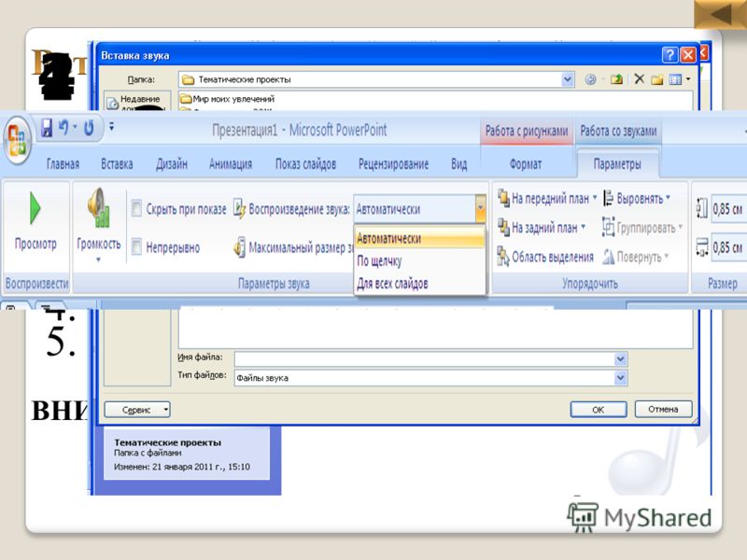Screen dimensions: 747x560
Task: Open the Главная ribbon tab
Action: coord(63,164)
